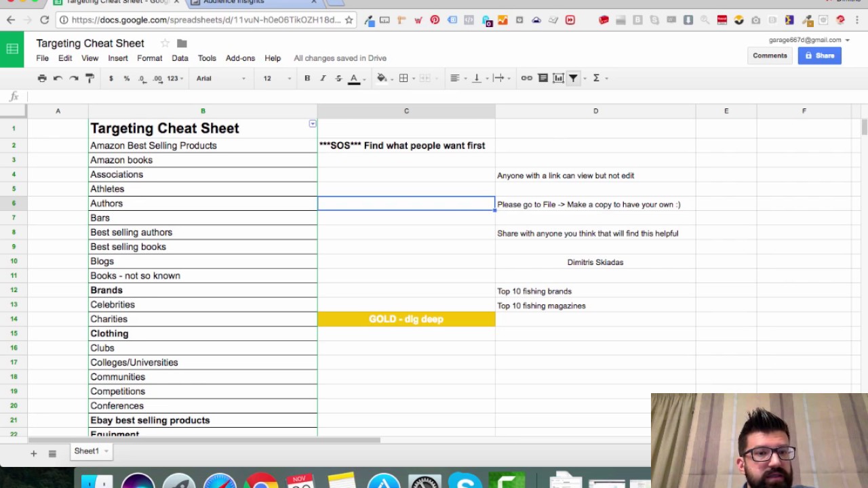Select column B header
The height and width of the screenshot is (488, 868).
pos(203,111)
